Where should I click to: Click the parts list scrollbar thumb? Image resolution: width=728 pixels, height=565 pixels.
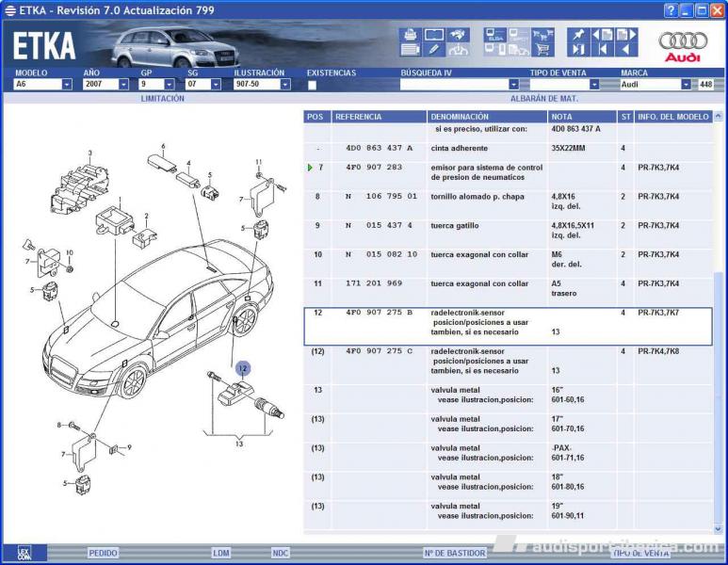click(718, 397)
